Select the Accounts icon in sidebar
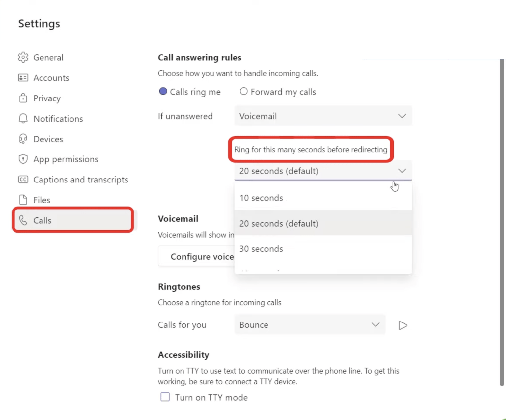 (23, 78)
